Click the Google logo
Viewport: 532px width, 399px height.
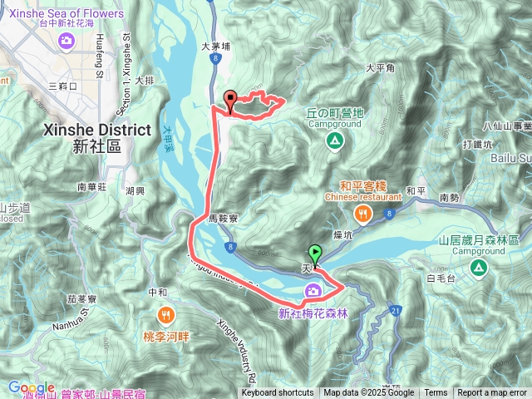32,387
